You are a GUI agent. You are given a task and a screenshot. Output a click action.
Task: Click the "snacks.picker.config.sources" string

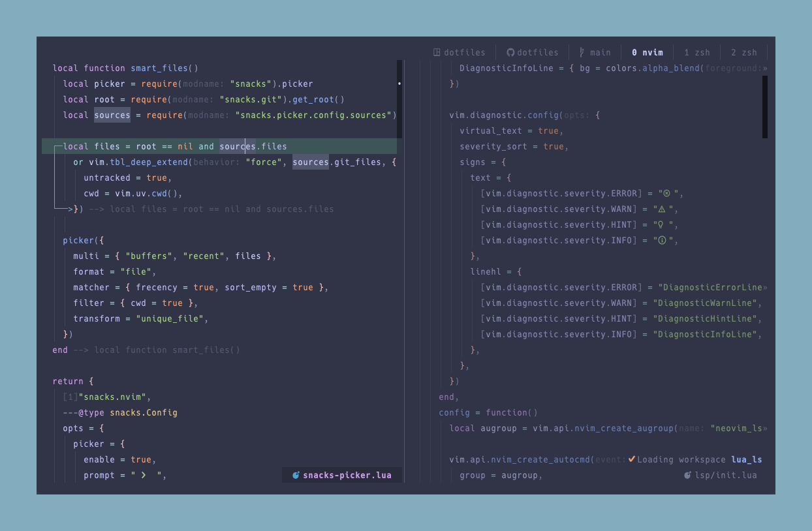point(313,115)
